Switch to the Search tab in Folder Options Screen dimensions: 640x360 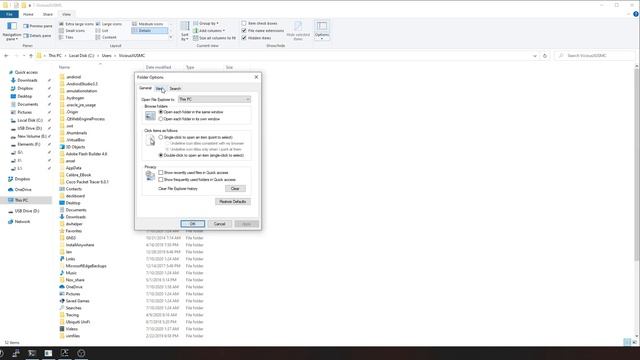point(175,89)
